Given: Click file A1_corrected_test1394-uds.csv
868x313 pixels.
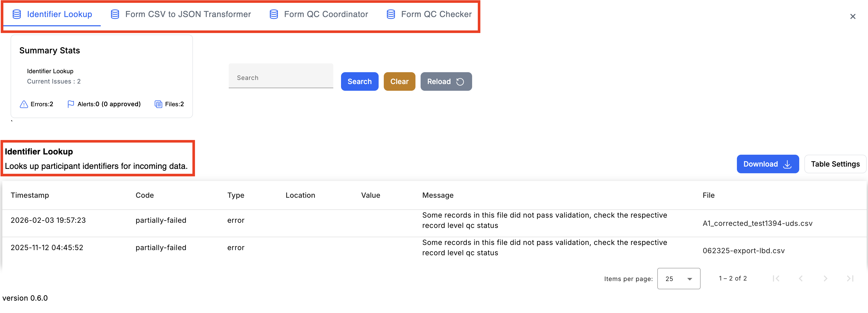Looking at the screenshot, I should click(x=757, y=223).
